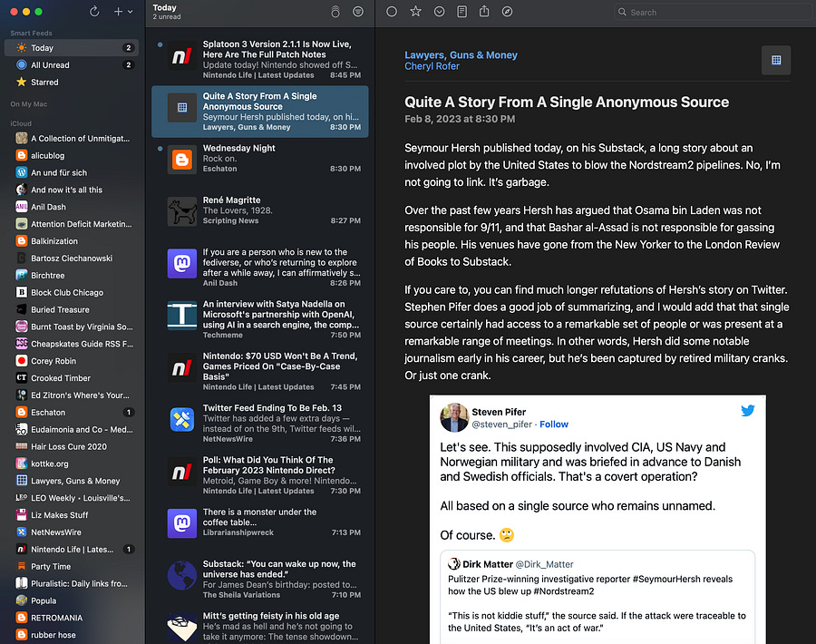Click the Birchtree feed icon
The height and width of the screenshot is (644, 816).
22,276
